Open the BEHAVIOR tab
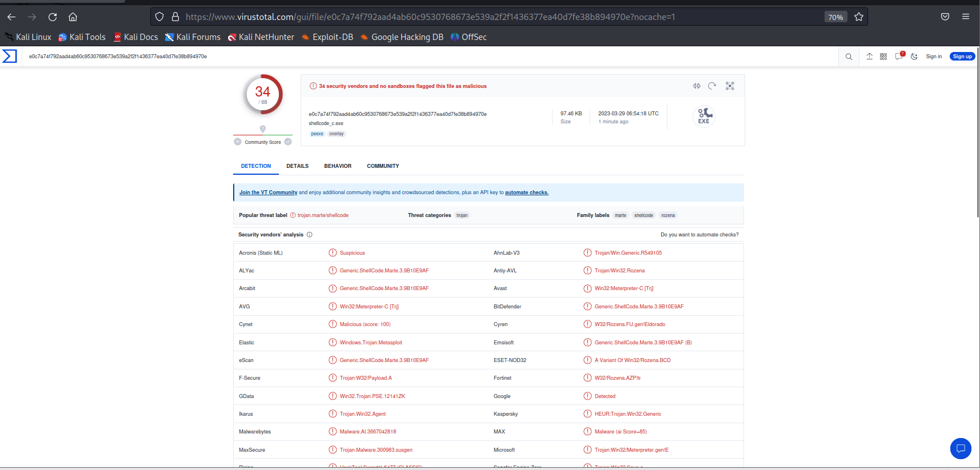Image resolution: width=980 pixels, height=470 pixels. click(338, 166)
